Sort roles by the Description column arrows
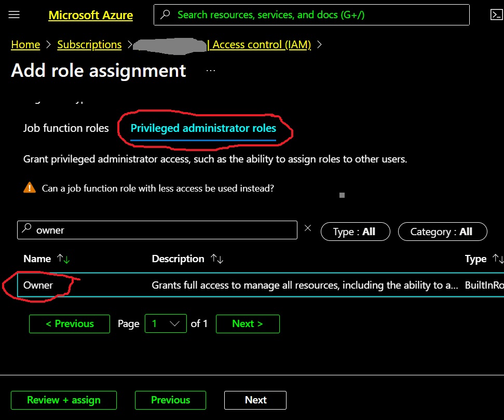Image resolution: width=504 pixels, height=420 pixels. click(x=217, y=259)
